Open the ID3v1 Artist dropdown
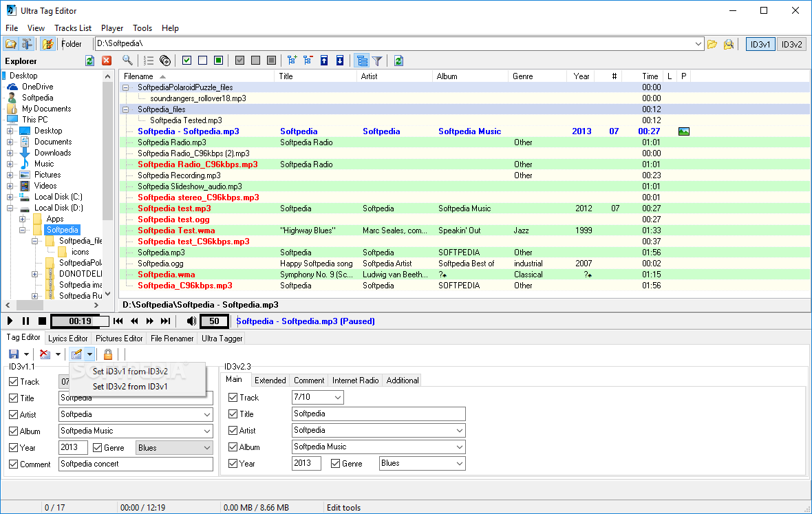This screenshot has width=812, height=514. [x=206, y=415]
